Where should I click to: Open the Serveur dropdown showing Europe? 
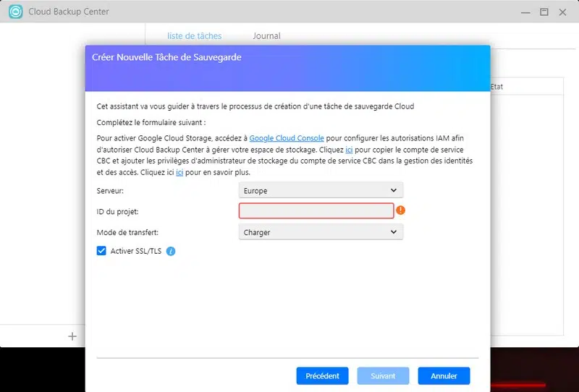tap(321, 190)
